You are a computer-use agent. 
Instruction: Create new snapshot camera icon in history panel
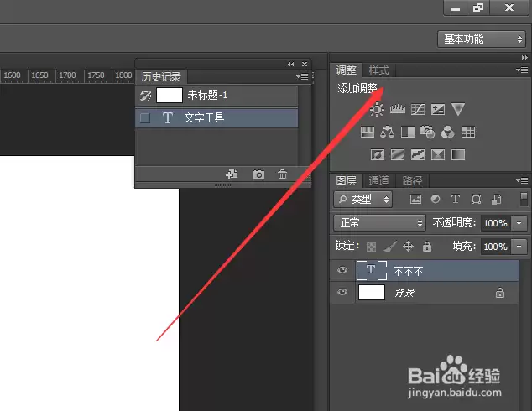click(258, 174)
